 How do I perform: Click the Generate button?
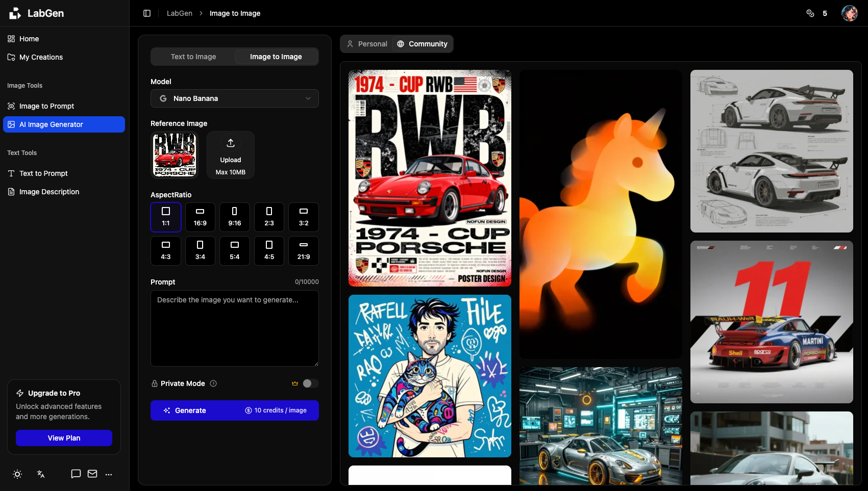point(235,410)
